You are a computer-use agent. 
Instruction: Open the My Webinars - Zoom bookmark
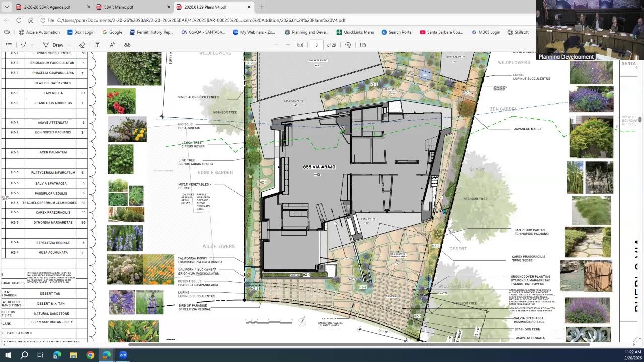click(x=254, y=32)
